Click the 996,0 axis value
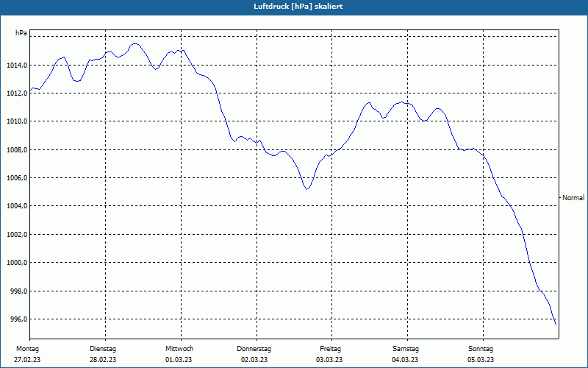 [x=19, y=319]
